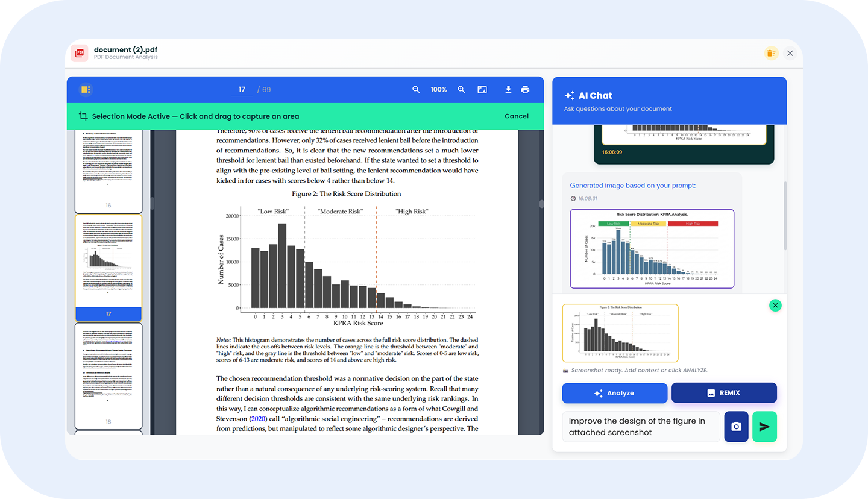This screenshot has height=499, width=868.
Task: Send the chat prompt with arrow icon
Action: [764, 427]
